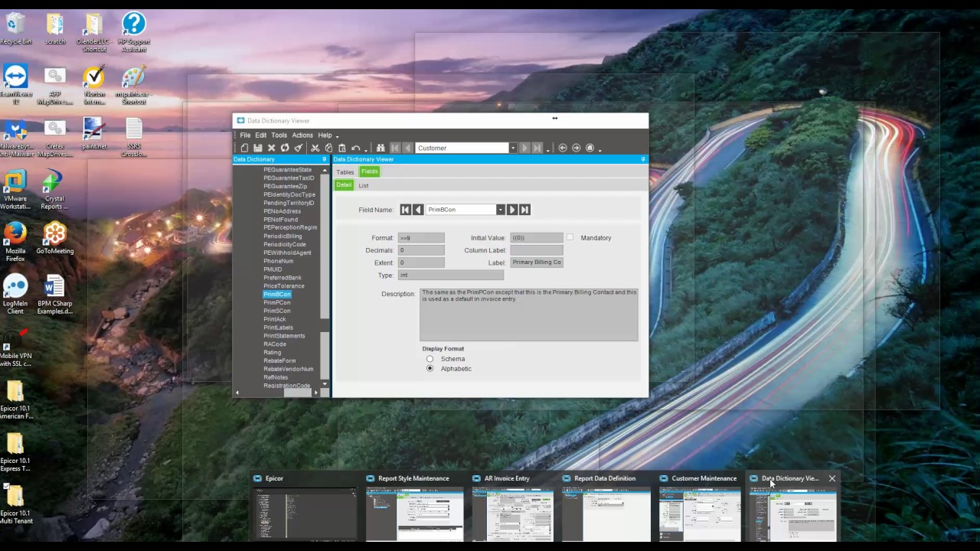The image size is (980, 551).
Task: Click the Clear broom toolbar icon
Action: [x=299, y=148]
